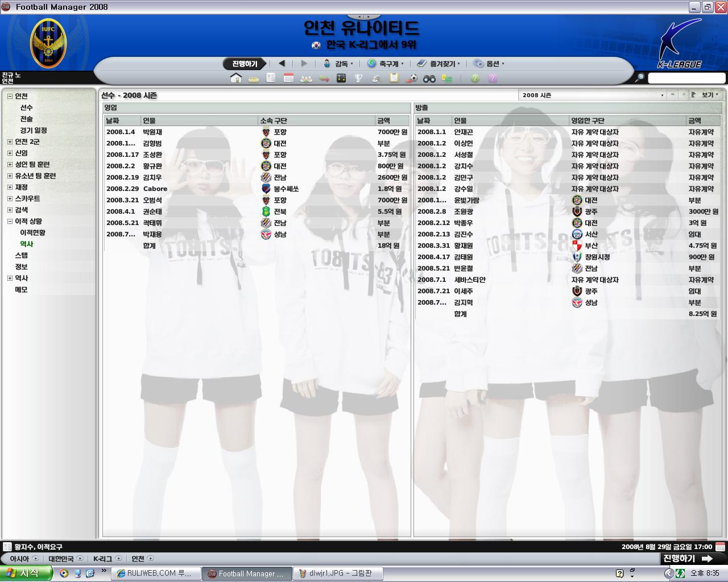The image size is (728, 582).
Task: Click the squad people icon
Action: (306, 78)
